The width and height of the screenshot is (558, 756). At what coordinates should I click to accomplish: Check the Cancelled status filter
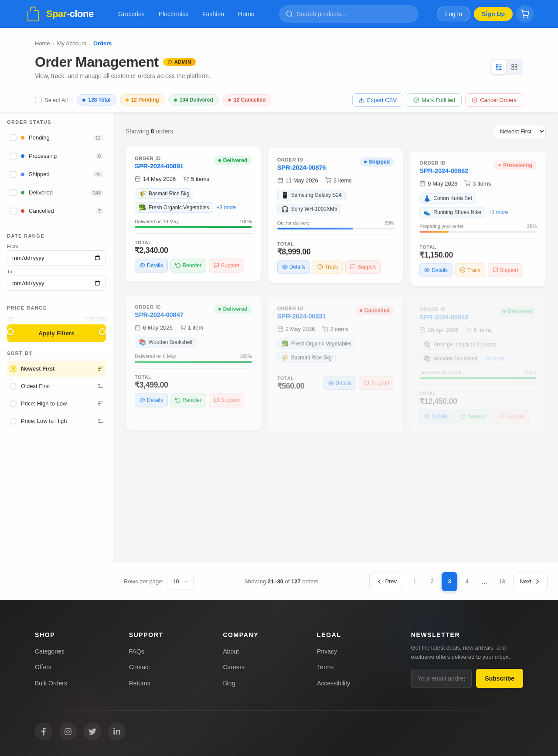pos(13,211)
